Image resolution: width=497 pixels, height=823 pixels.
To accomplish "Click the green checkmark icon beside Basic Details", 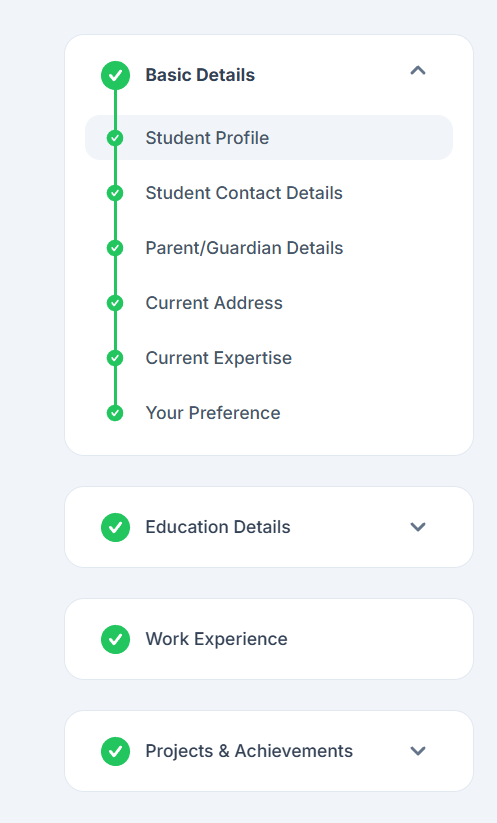I will pos(115,76).
